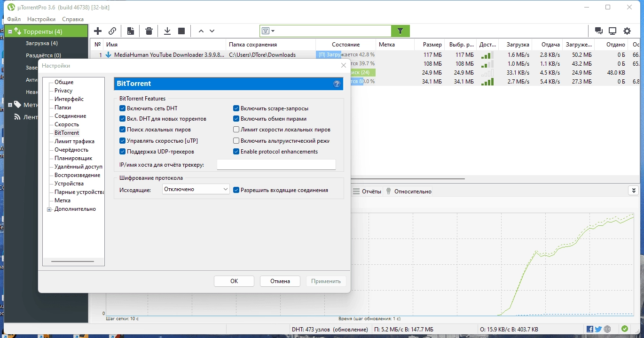
Task: Open the 'Исходящие' encryption dropdown
Action: (196, 189)
